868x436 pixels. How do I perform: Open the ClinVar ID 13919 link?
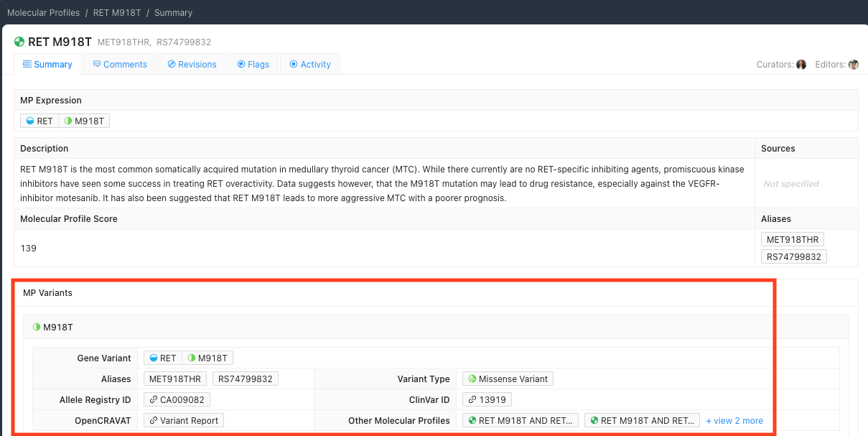pos(487,399)
